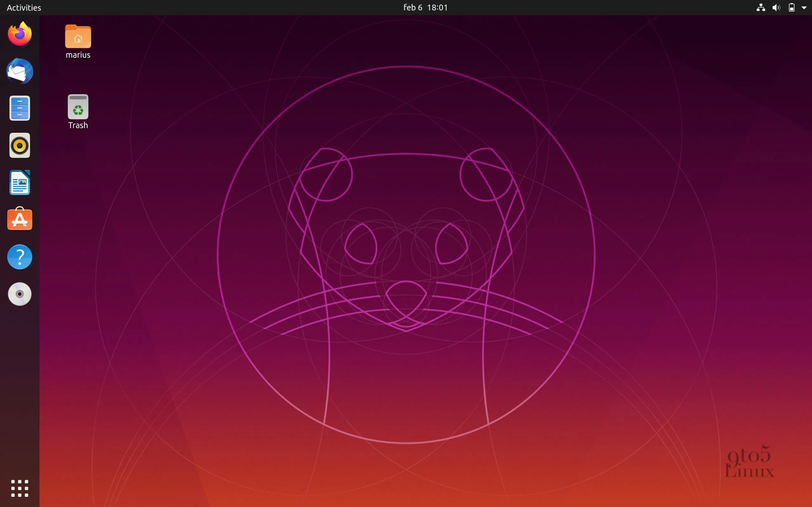Viewport: 812px width, 507px height.
Task: Launch Thunderbird mail client
Action: tap(19, 71)
